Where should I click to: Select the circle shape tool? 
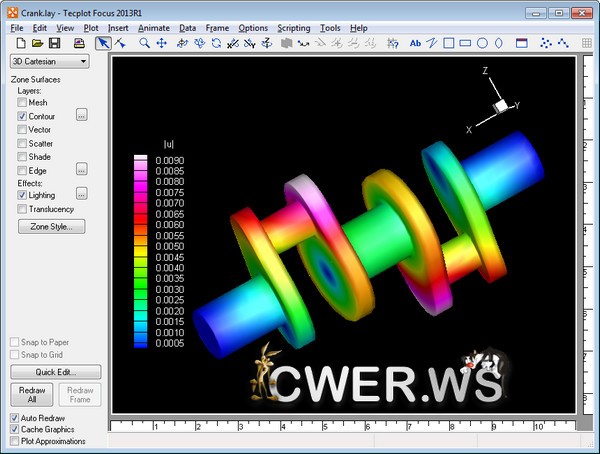coord(483,43)
